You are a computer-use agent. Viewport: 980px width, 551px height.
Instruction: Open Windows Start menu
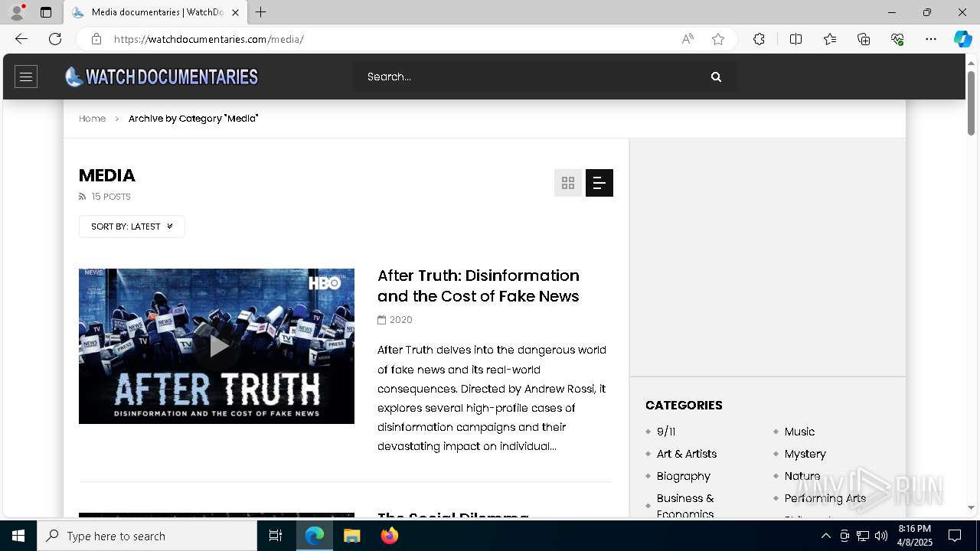click(x=18, y=536)
